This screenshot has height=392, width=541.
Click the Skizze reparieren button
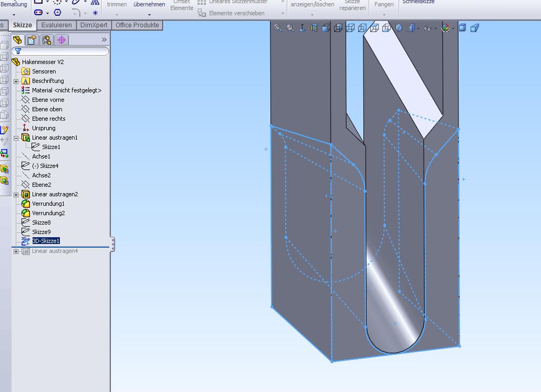tap(352, 5)
